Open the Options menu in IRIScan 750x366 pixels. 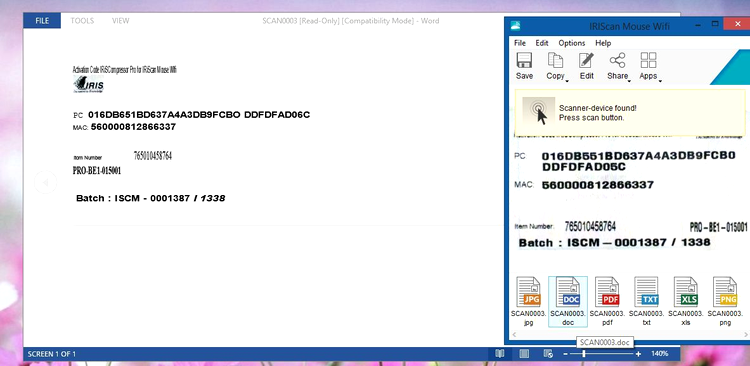[x=572, y=43]
